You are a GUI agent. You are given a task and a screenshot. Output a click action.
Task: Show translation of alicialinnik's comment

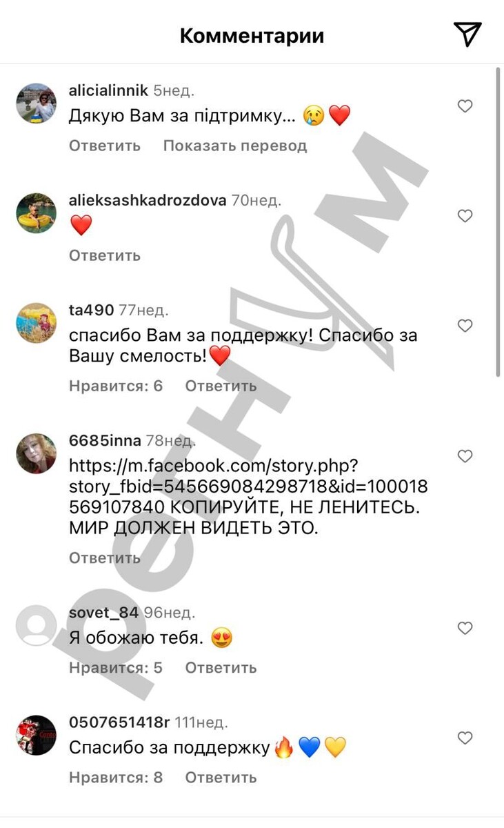(x=235, y=146)
